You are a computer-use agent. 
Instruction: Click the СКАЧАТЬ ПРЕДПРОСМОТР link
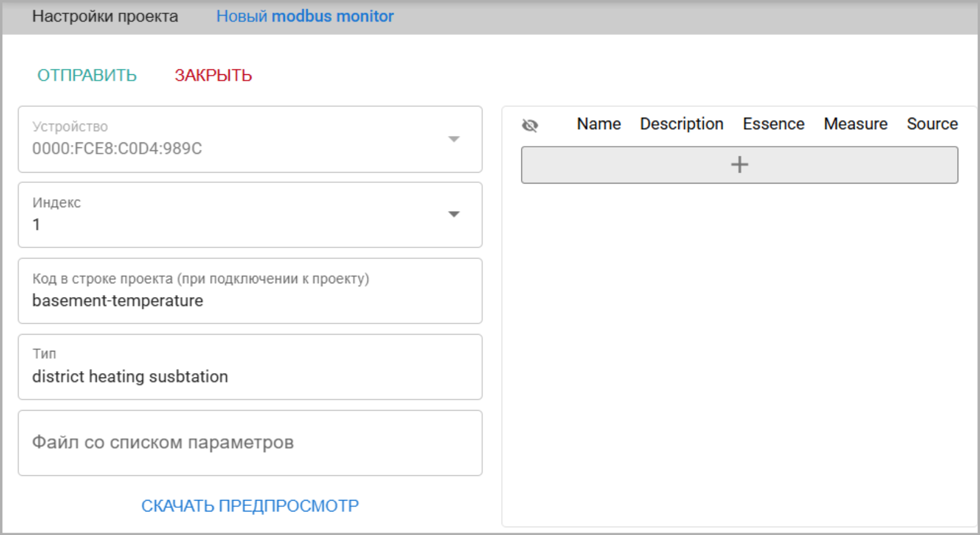pos(250,505)
